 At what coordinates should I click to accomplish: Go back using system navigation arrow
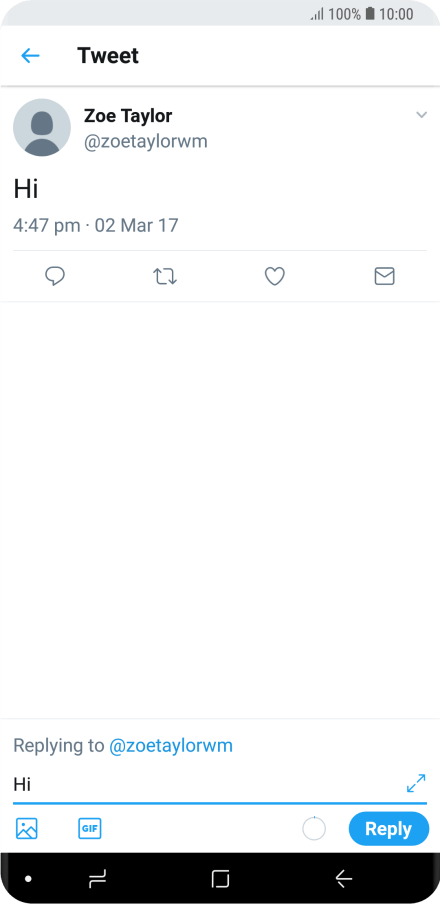tap(344, 879)
